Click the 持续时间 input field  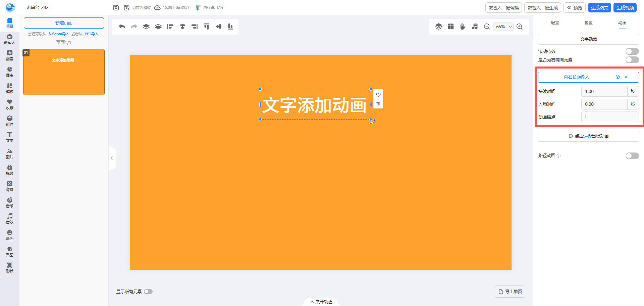click(604, 91)
